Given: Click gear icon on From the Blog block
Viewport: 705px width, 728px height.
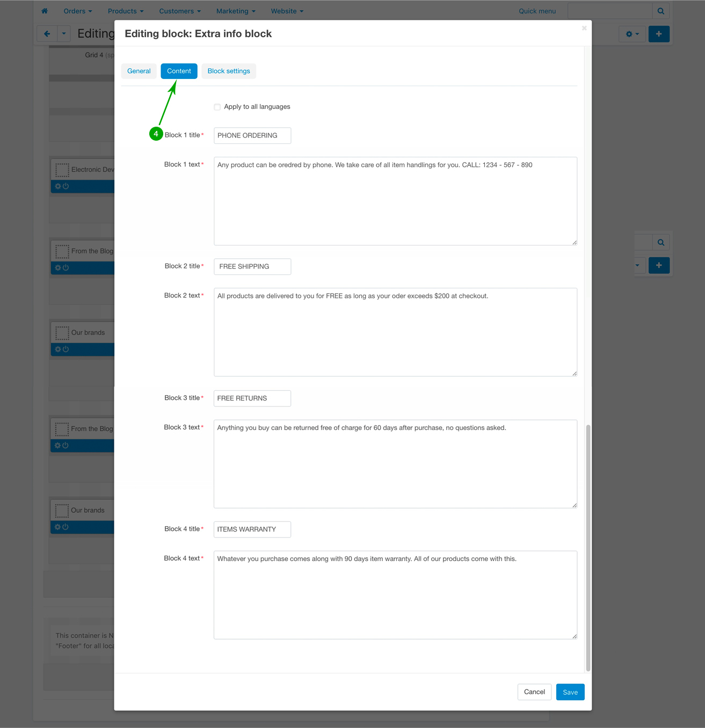Looking at the screenshot, I should click(x=58, y=268).
